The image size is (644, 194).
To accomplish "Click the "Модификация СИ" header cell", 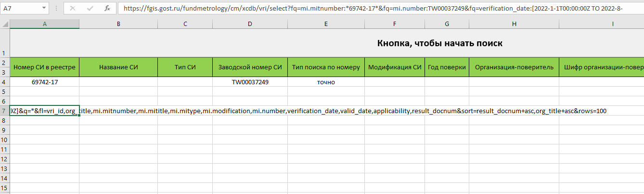I will pos(395,67).
